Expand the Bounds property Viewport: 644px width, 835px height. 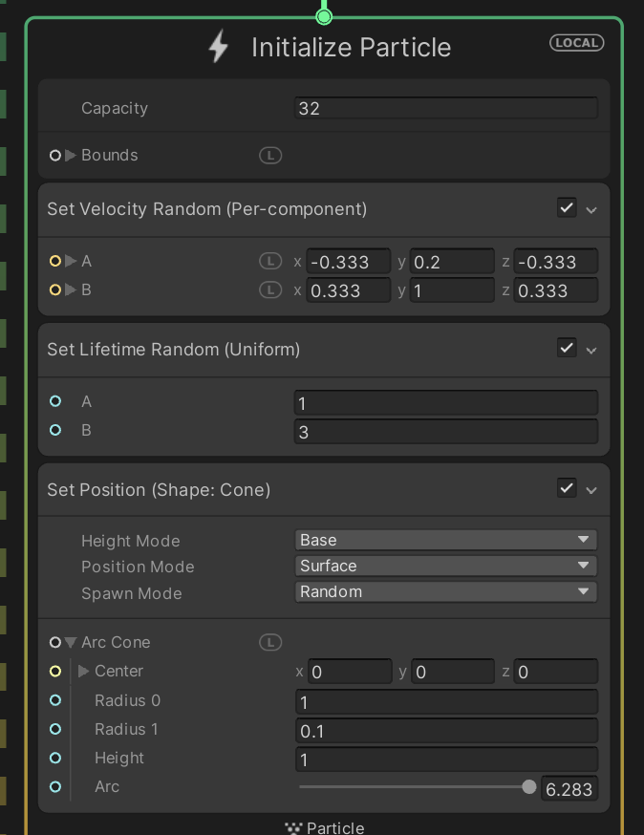pos(70,155)
